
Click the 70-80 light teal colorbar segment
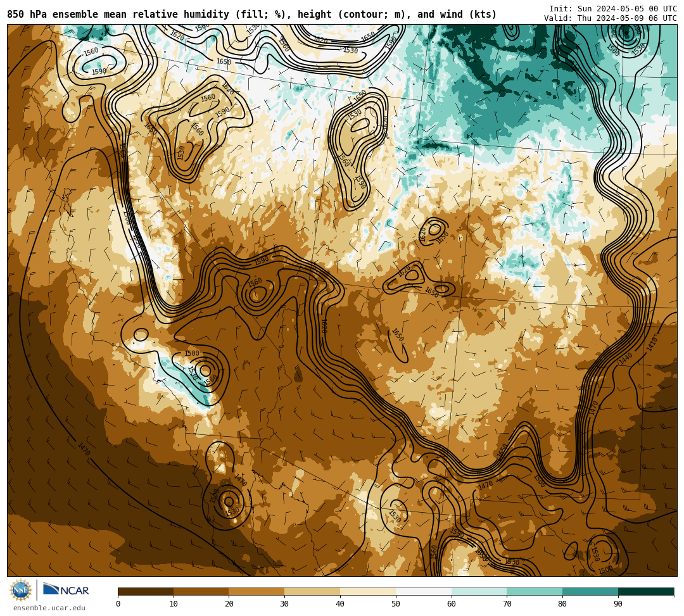535,591
